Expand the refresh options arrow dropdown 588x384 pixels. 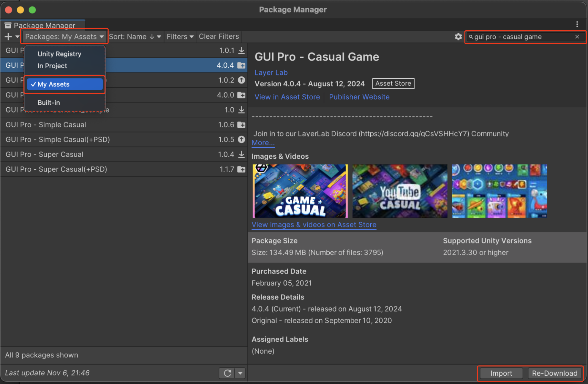(240, 373)
